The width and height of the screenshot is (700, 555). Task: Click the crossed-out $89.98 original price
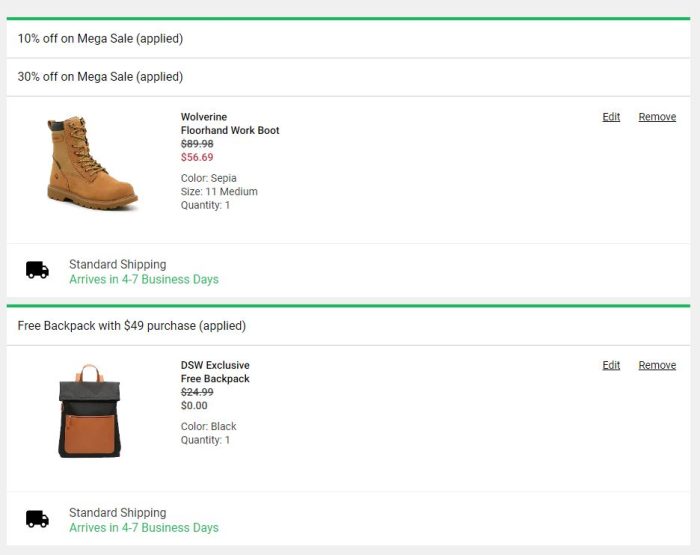point(197,144)
